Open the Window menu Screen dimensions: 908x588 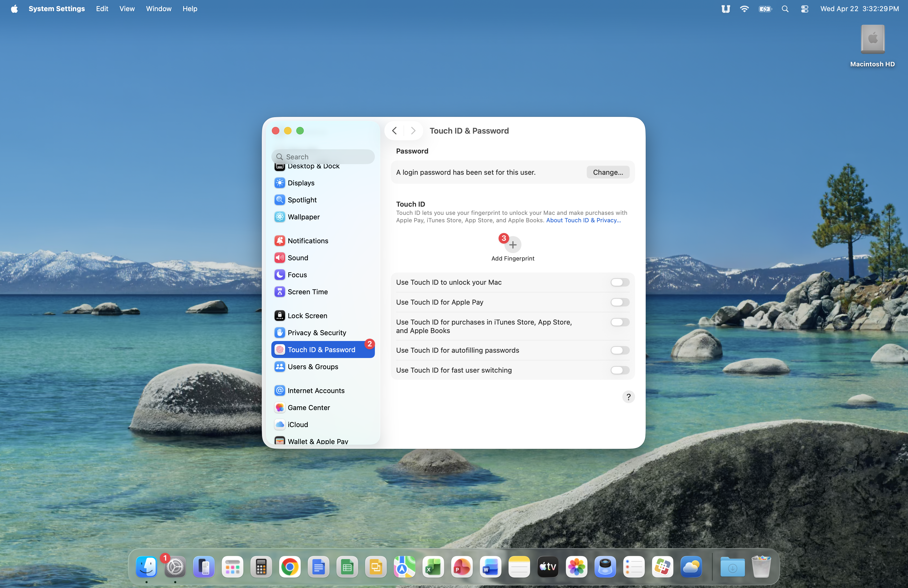158,9
